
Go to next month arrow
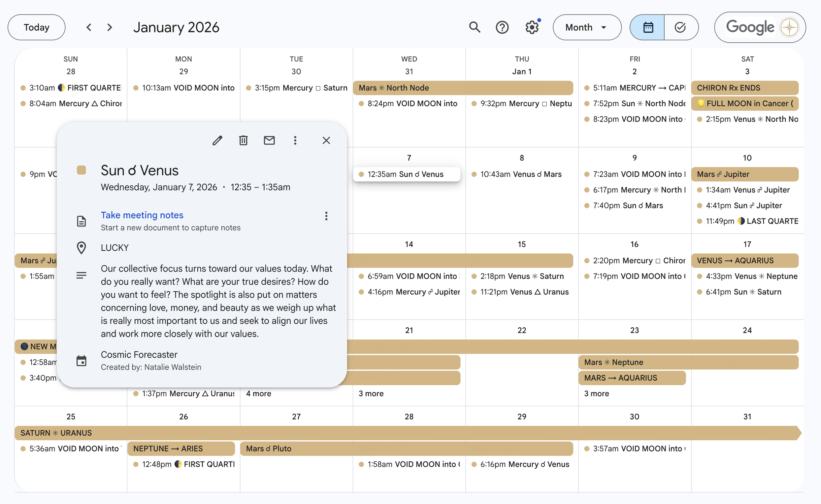click(109, 27)
